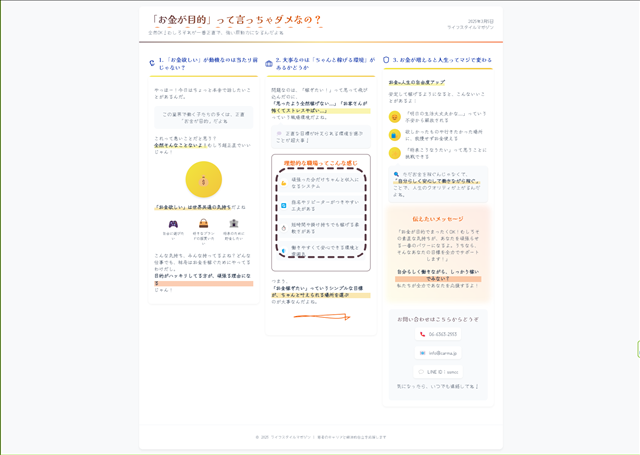640x455 pixels.
Task: Click highlighted line 「お金欲しい」は世界共通の気持ち
Action: 192,207
